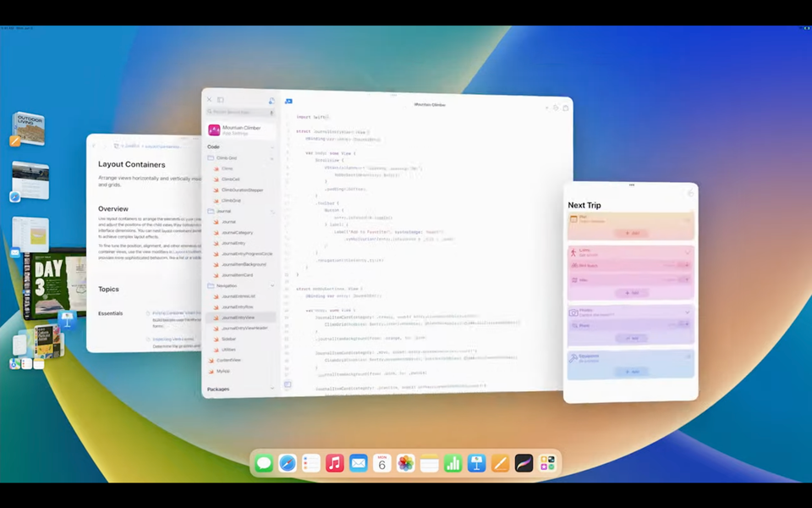Click the Mountain Climber app icon in sidebar

coord(214,130)
